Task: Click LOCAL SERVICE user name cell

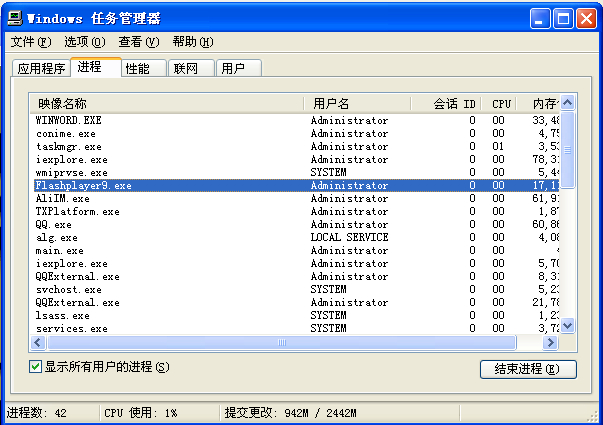Action: (349, 237)
